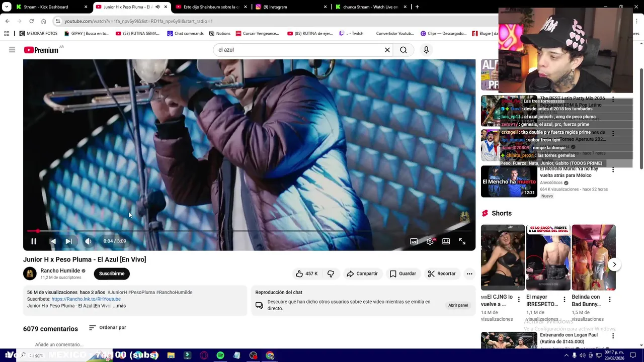Image resolution: width=644 pixels, height=362 pixels.
Task: Run the search with the magnifier button
Action: [404, 50]
